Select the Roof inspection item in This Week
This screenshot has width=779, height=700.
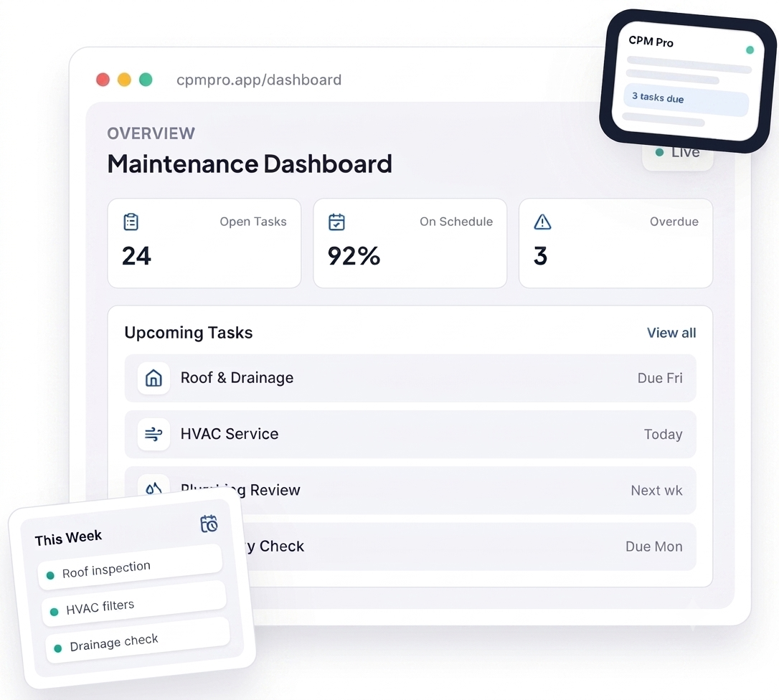click(130, 567)
